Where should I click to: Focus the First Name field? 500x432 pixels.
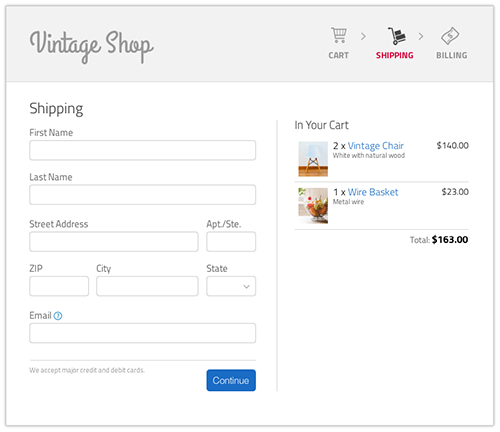pyautogui.click(x=142, y=150)
